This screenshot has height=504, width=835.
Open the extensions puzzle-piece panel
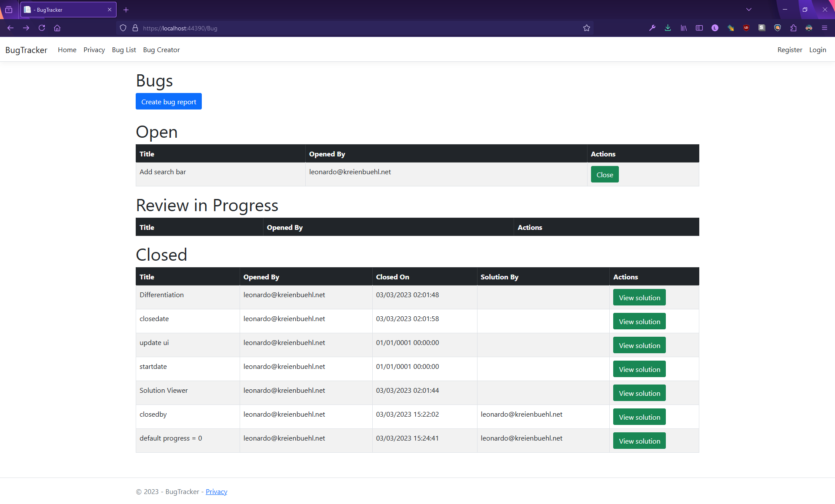click(793, 28)
